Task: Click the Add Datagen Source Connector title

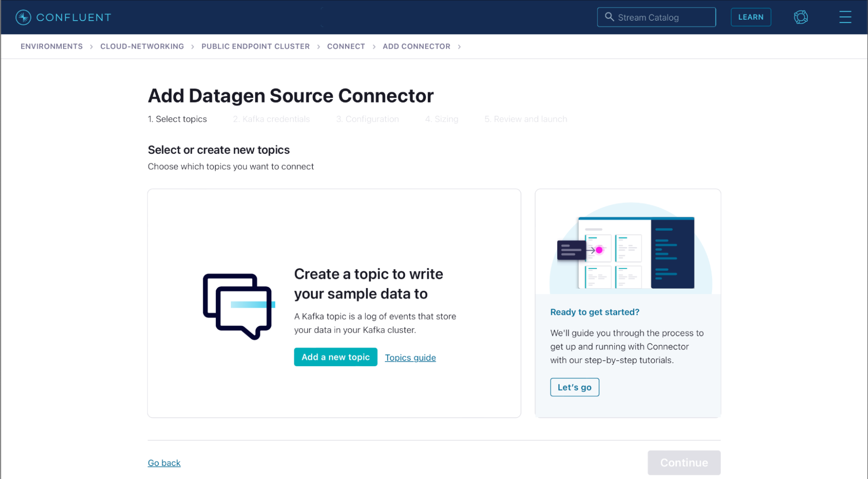Action: pos(291,96)
